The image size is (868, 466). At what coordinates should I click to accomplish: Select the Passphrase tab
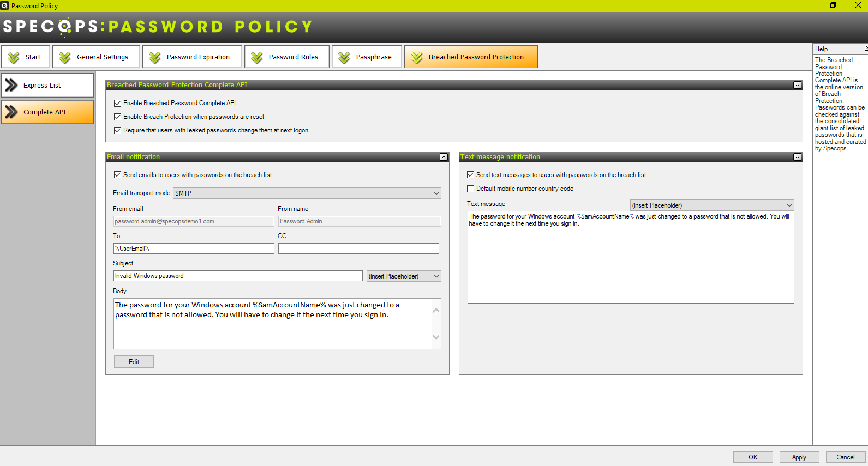point(367,57)
